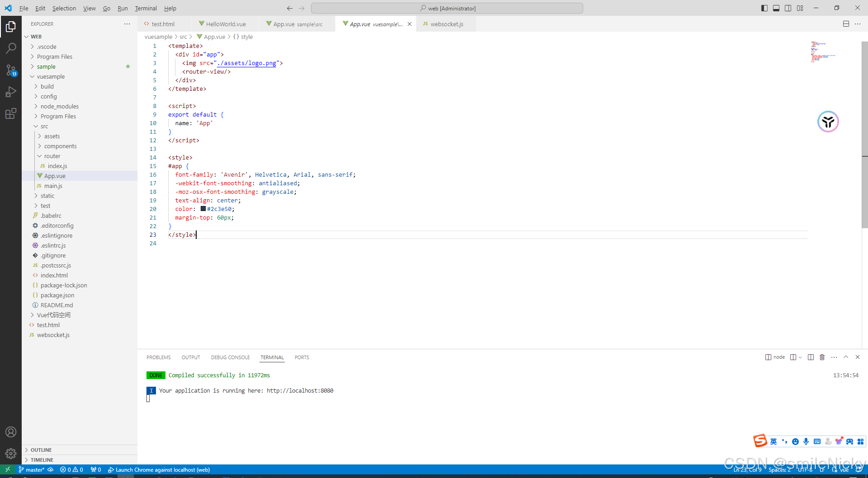
Task: Switch to the HelloWorld.vue tab
Action: (x=225, y=24)
